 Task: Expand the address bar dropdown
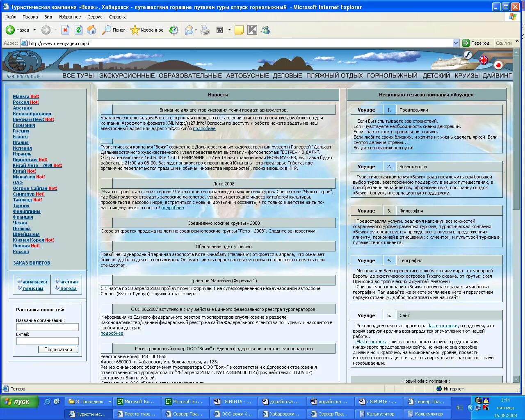click(x=456, y=43)
